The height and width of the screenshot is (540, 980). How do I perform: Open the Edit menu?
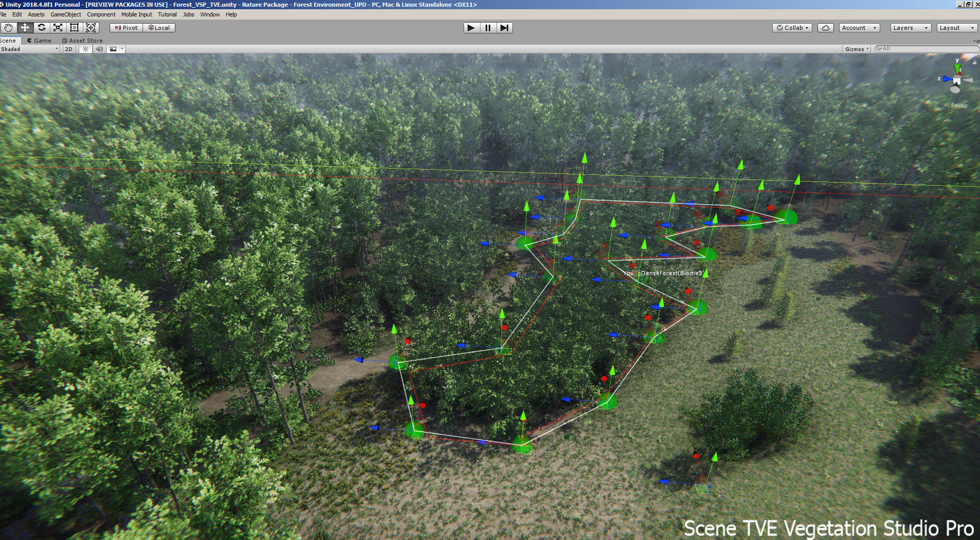point(17,14)
